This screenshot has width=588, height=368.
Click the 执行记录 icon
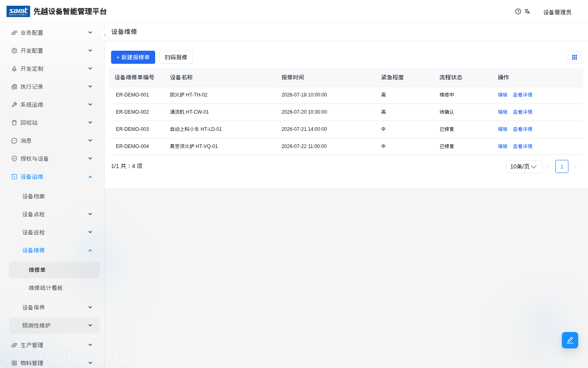pyautogui.click(x=14, y=87)
